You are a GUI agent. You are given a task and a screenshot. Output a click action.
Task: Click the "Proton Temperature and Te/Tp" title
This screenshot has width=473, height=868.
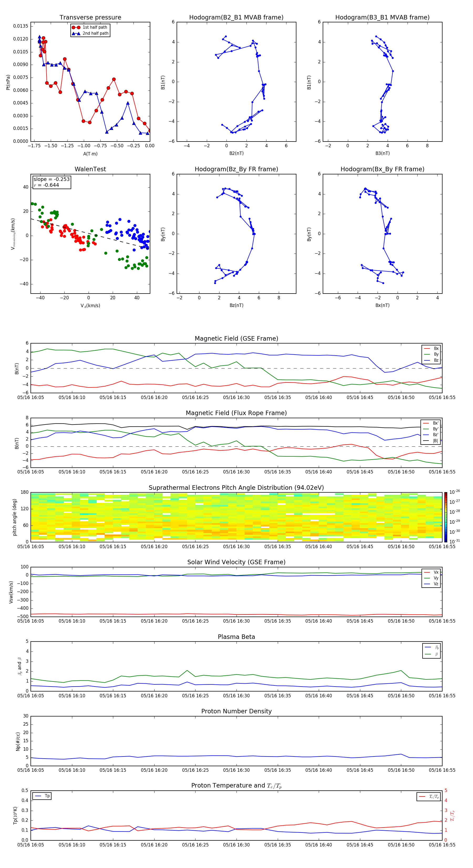[236, 786]
